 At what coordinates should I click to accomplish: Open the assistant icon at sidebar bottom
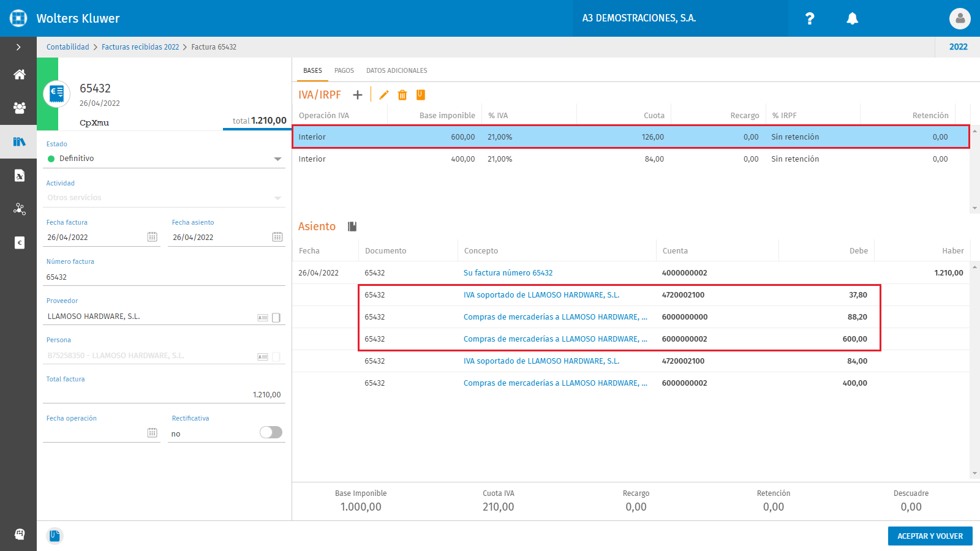[20, 534]
